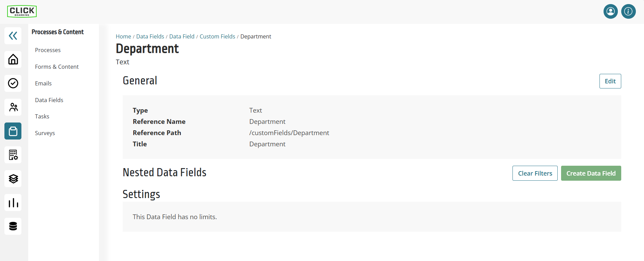
Task: Open the people icon in sidebar
Action: pyautogui.click(x=13, y=107)
